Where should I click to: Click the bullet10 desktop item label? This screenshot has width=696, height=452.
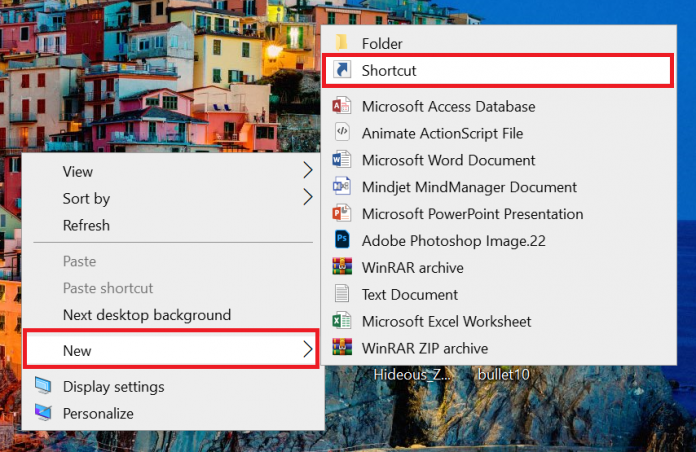[x=503, y=375]
